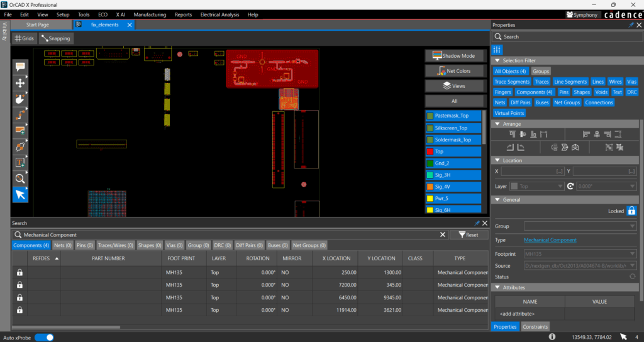644x342 pixels.
Task: Toggle the Groups selection filter
Action: coord(540,72)
